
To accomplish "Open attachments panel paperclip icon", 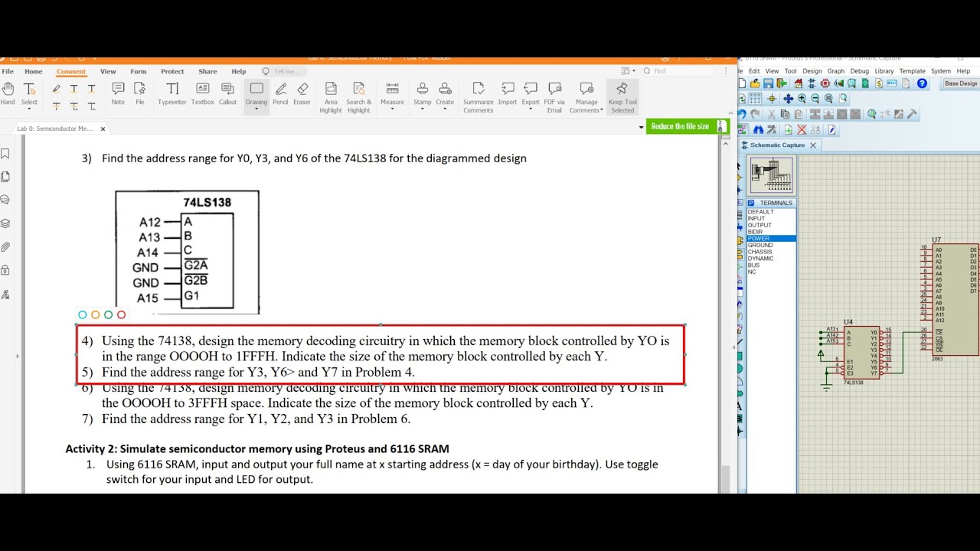I will (5, 246).
